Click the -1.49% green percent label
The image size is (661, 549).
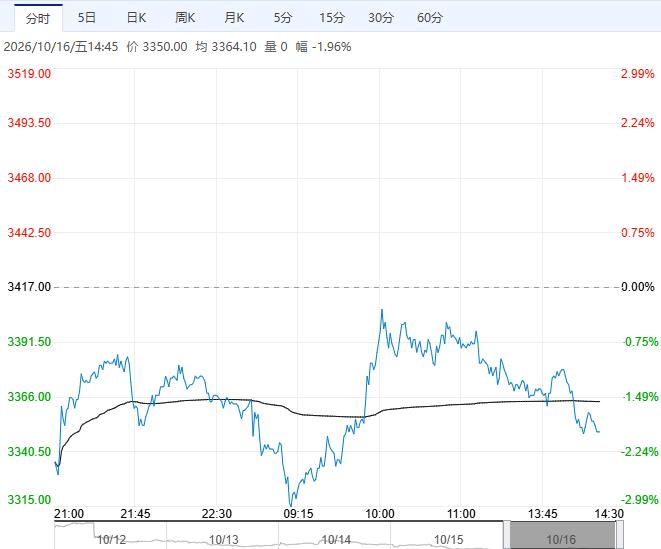640,397
